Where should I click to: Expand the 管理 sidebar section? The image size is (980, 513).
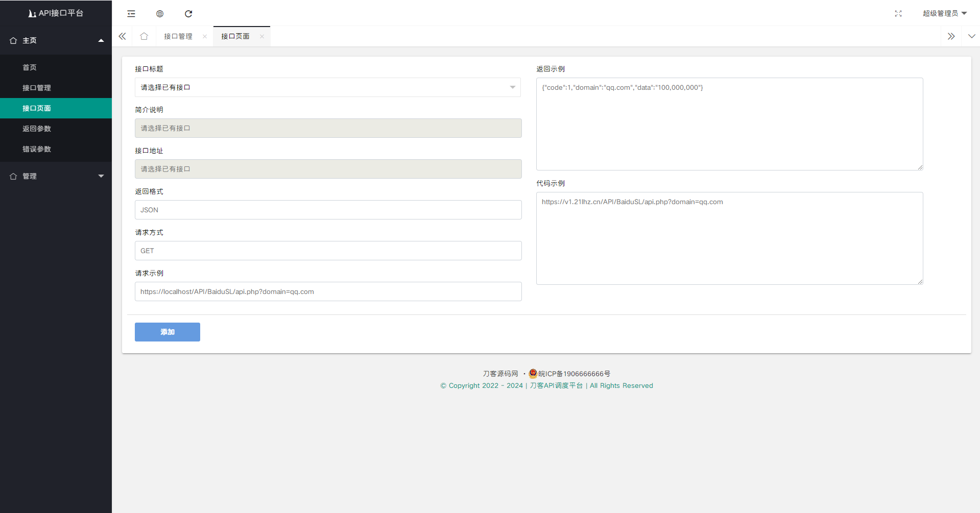(x=56, y=176)
